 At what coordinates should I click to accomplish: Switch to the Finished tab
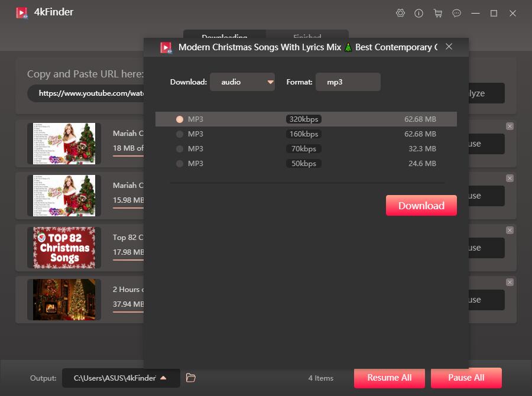[307, 34]
